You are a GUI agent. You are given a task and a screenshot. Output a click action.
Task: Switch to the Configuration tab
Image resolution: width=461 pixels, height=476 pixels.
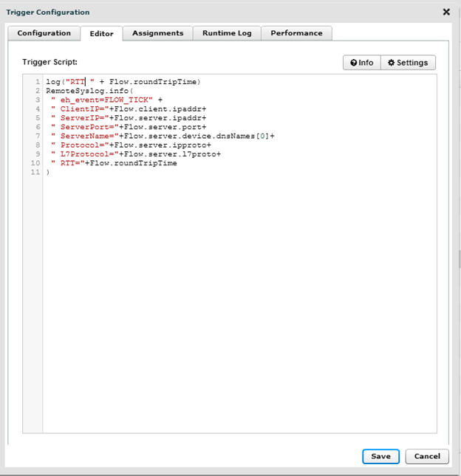pos(44,33)
